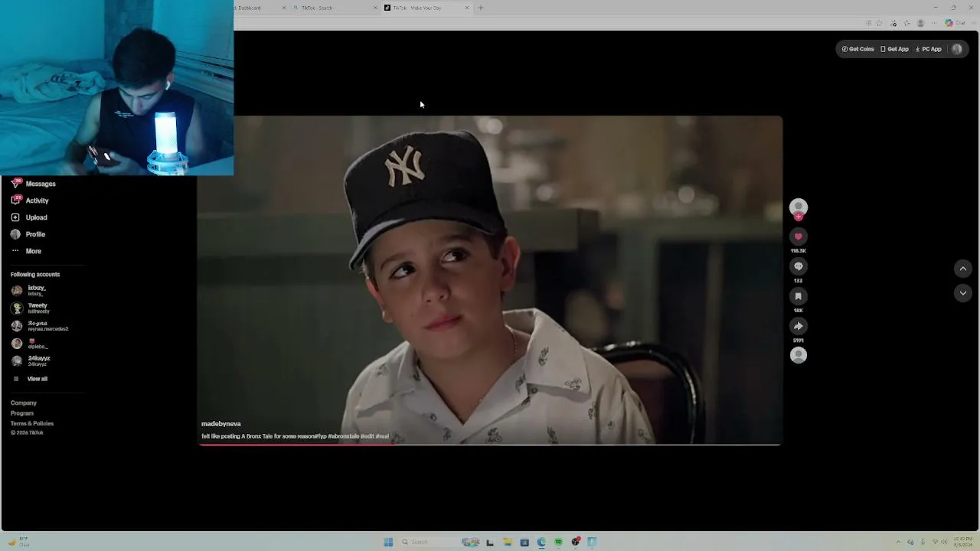Open the sound disc below share
This screenshot has height=551, width=980.
tap(799, 355)
